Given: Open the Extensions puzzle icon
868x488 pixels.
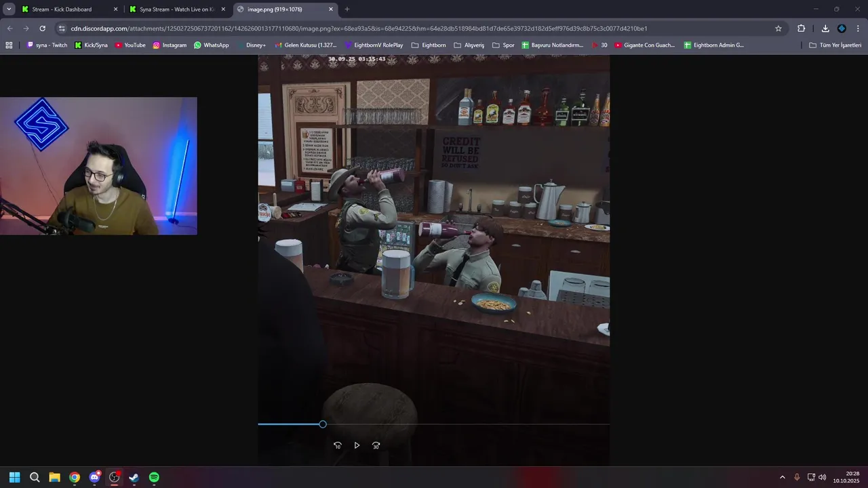Looking at the screenshot, I should (801, 28).
